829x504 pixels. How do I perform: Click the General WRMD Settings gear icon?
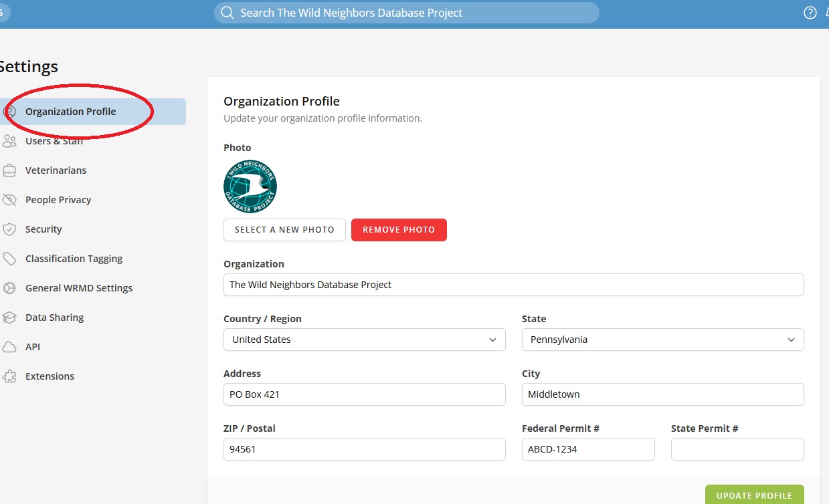9,288
